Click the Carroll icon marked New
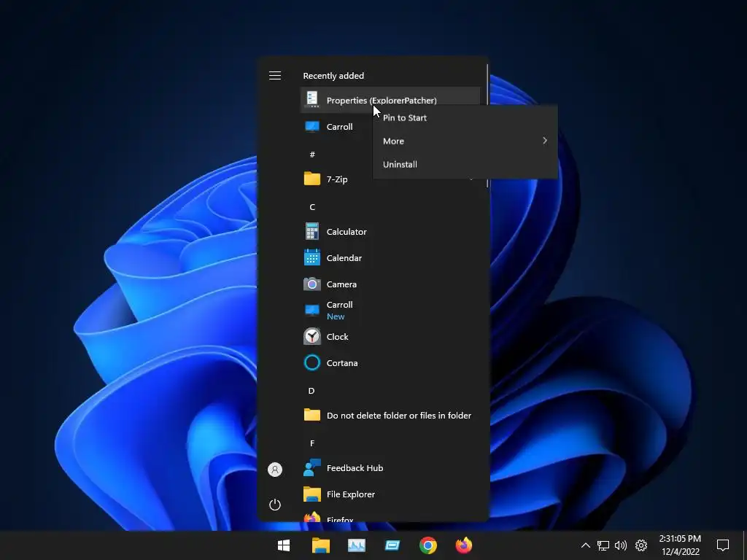This screenshot has width=747, height=560. tap(312, 311)
